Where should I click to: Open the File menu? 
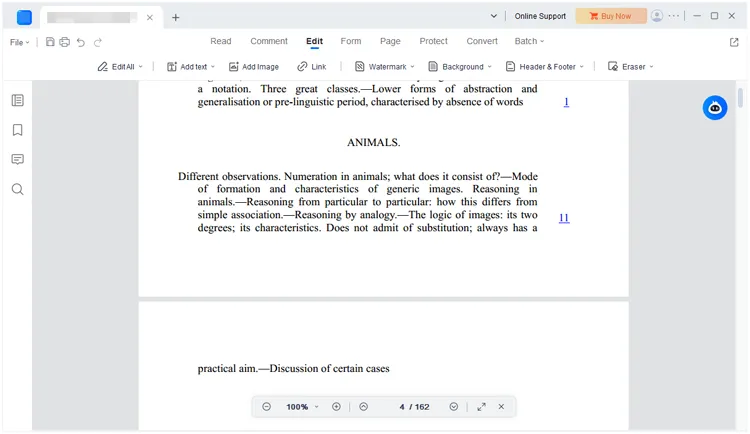tap(20, 42)
